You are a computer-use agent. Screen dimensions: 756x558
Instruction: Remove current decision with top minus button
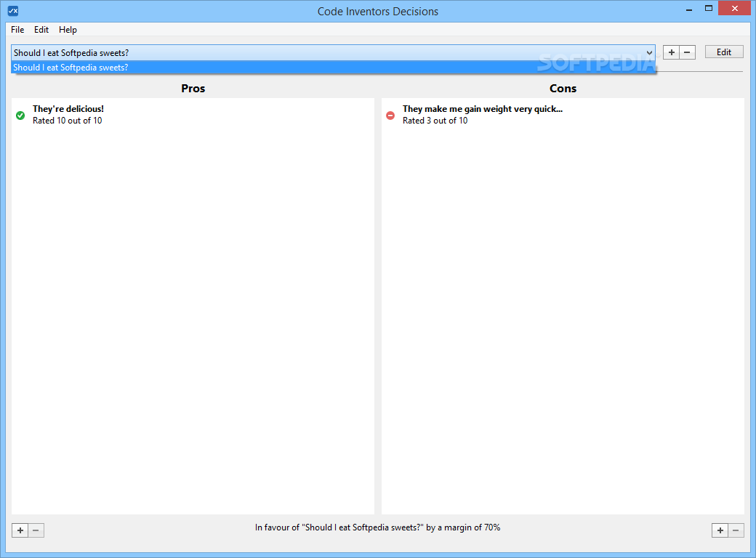click(x=687, y=52)
